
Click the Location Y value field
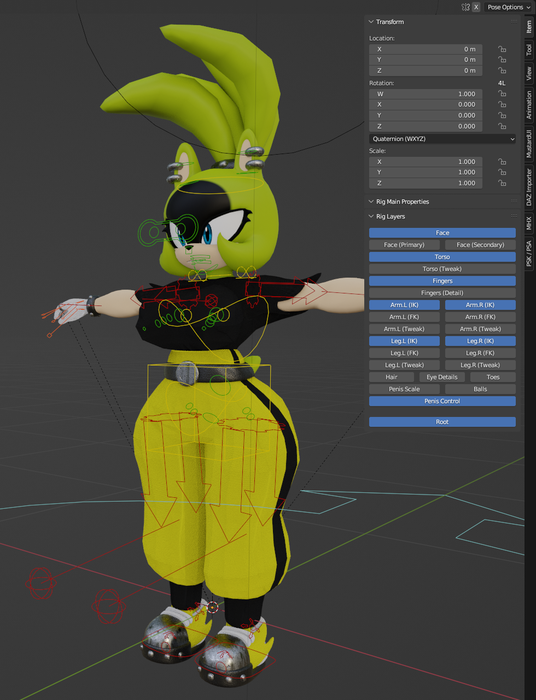point(425,60)
